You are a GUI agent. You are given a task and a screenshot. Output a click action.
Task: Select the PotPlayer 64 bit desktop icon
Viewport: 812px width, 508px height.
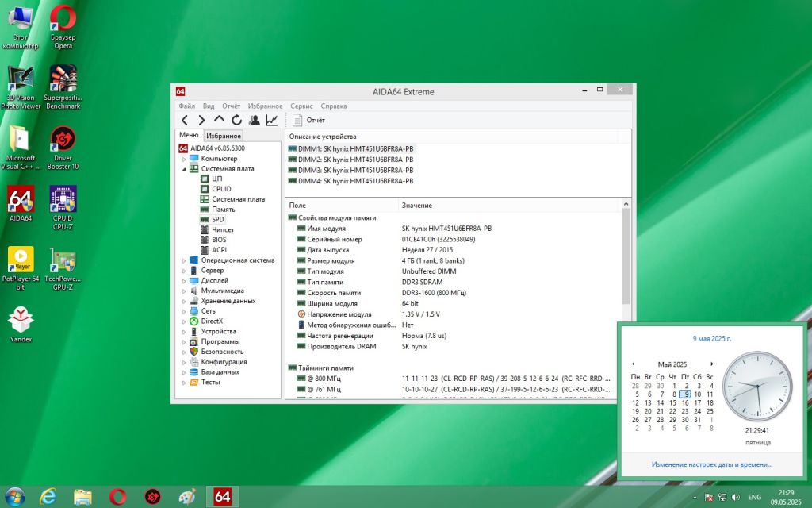click(21, 268)
